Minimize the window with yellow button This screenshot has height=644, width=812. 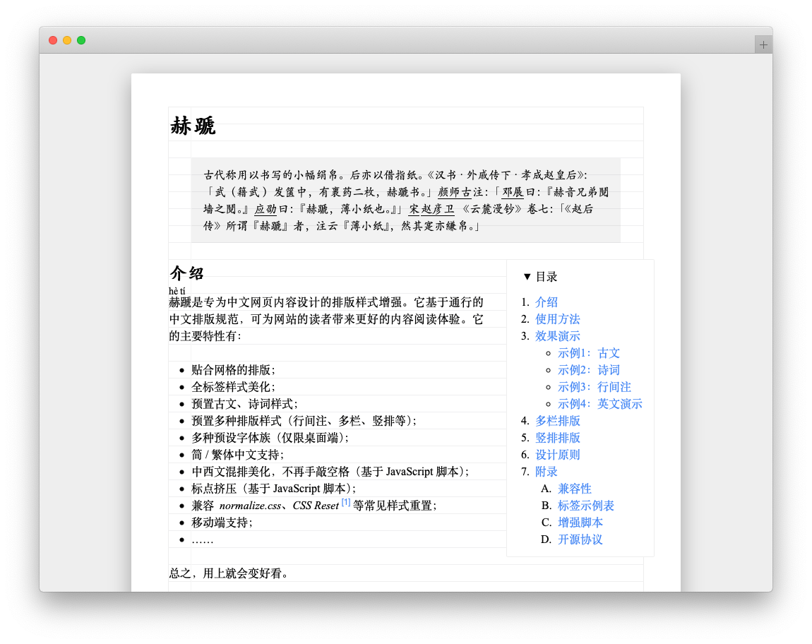(67, 40)
